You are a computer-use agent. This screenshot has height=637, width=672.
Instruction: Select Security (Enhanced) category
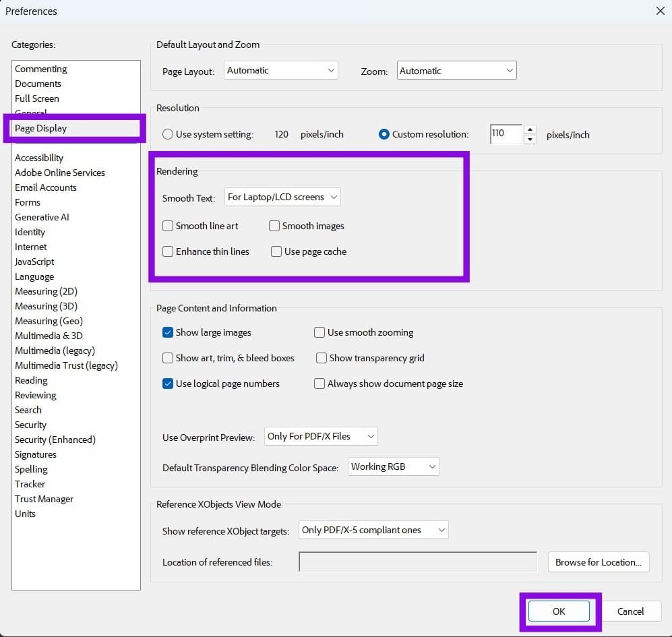coord(55,439)
